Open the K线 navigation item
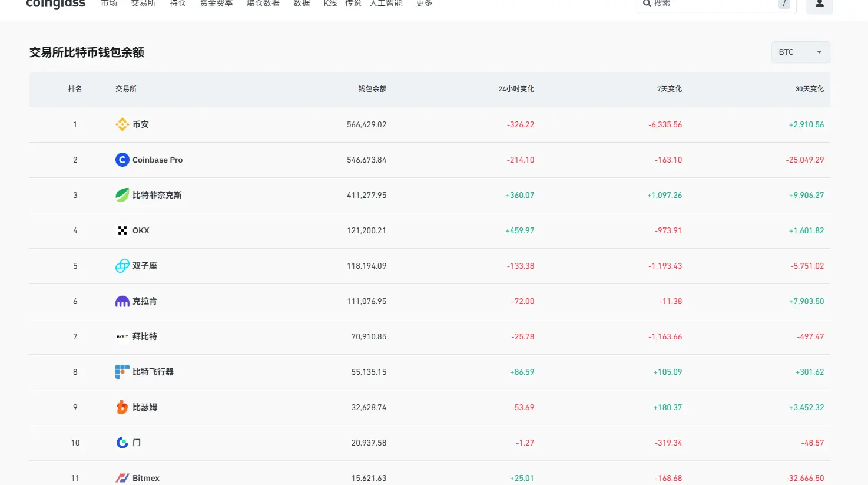868x485 pixels. (x=330, y=4)
